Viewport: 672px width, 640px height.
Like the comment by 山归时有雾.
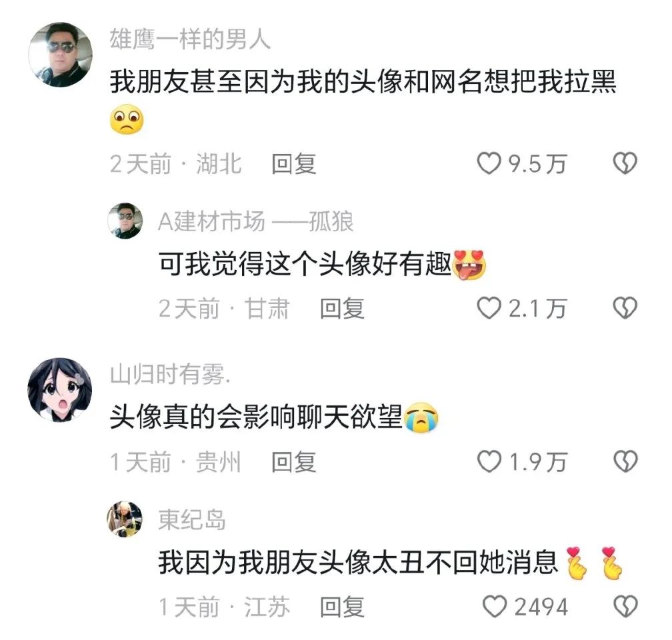tap(489, 462)
